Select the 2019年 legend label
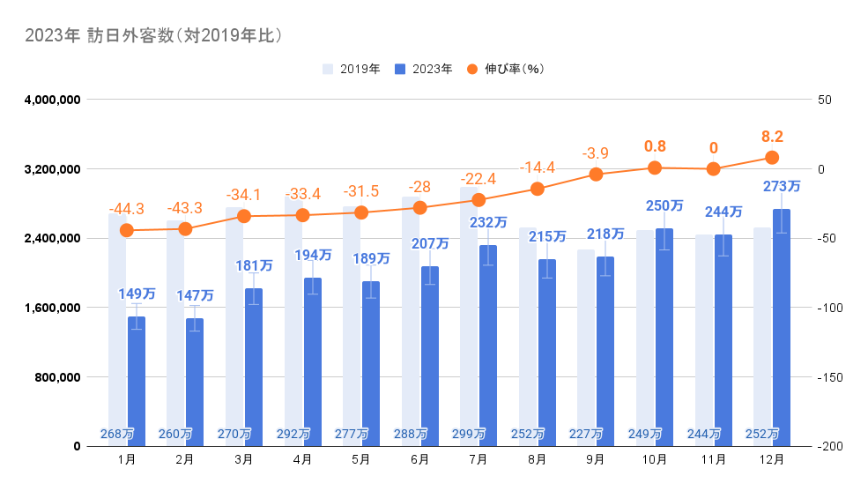This screenshot has width=868, height=491. click(x=360, y=69)
